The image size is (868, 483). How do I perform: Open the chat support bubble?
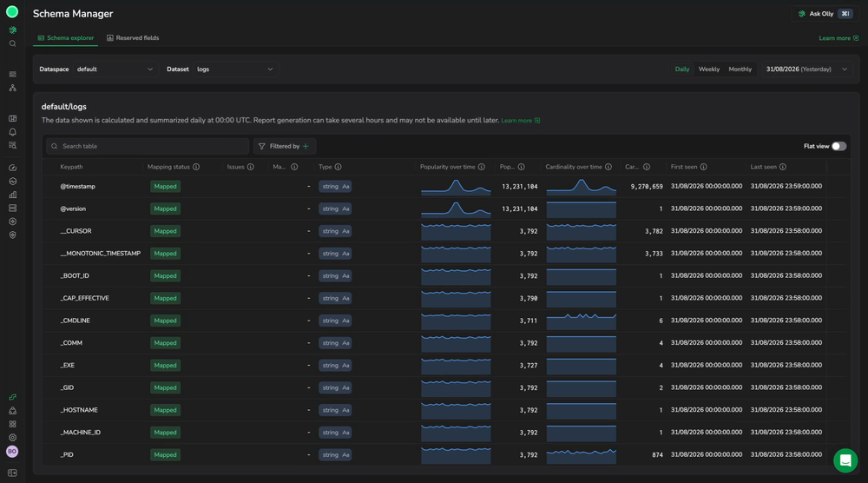[x=845, y=460]
